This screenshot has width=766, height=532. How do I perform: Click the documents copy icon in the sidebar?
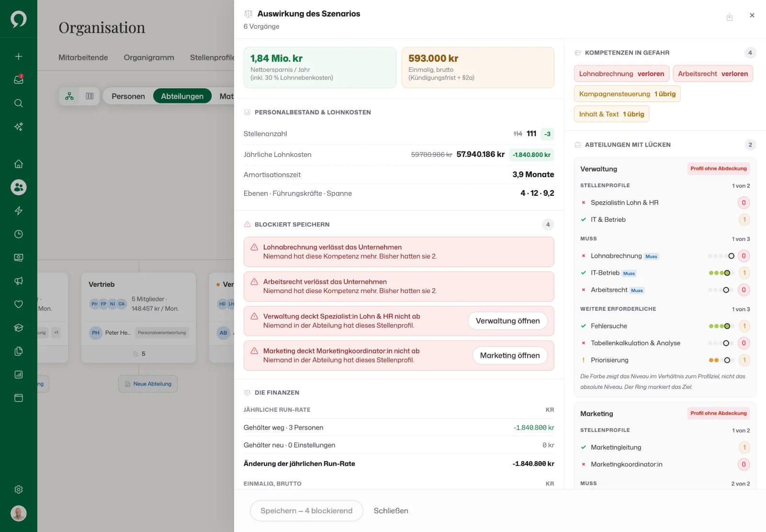(x=19, y=351)
